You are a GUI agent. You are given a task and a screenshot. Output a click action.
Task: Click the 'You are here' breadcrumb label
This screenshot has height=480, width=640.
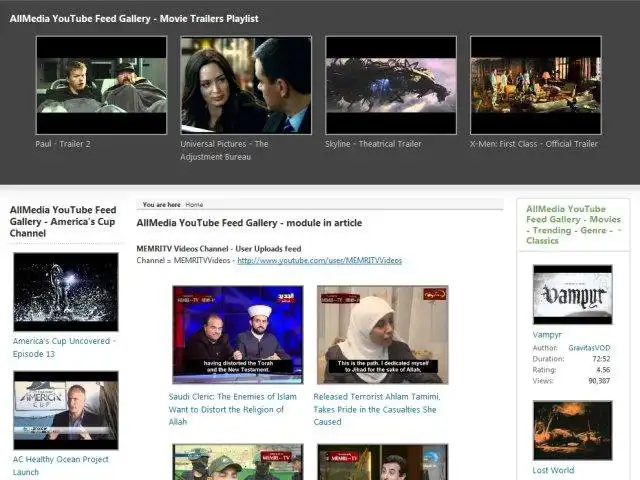162,204
